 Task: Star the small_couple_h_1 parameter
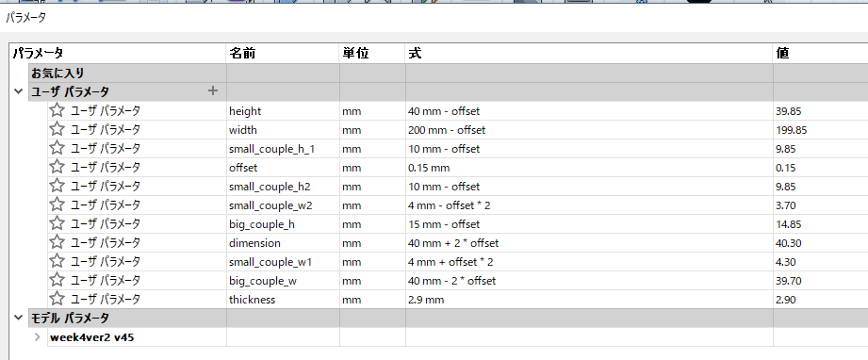click(x=57, y=148)
